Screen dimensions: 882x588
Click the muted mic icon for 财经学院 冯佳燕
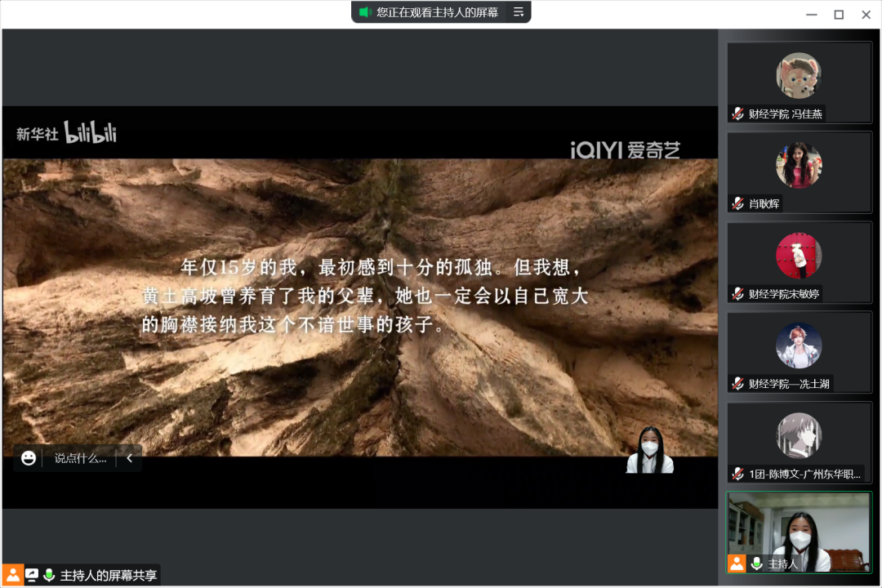[738, 114]
